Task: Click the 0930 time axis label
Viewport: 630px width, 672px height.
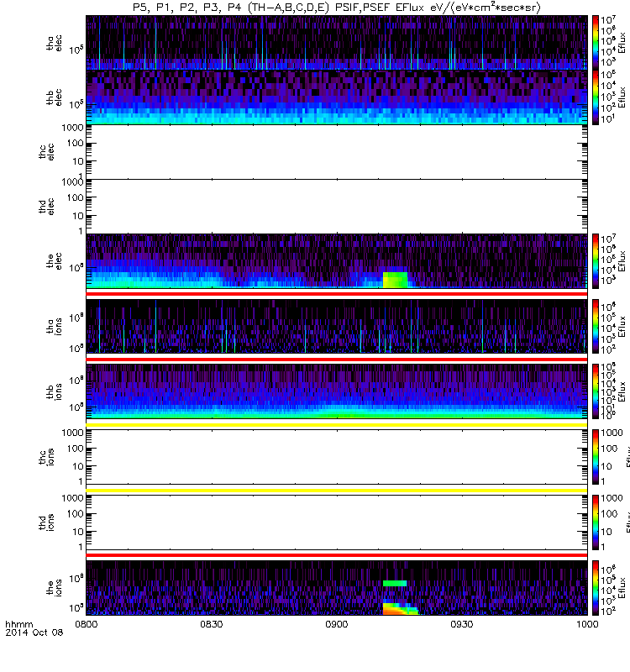Action: pyautogui.click(x=461, y=624)
